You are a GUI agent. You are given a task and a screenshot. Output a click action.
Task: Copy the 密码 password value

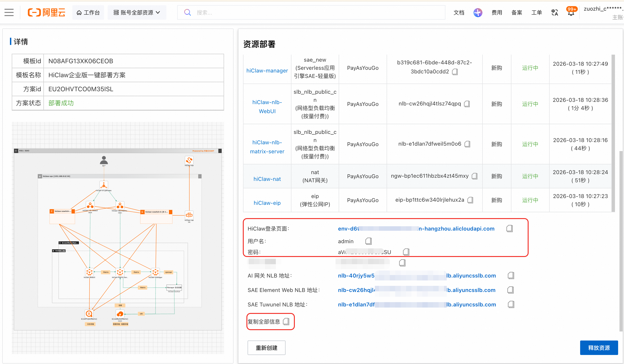(406, 252)
